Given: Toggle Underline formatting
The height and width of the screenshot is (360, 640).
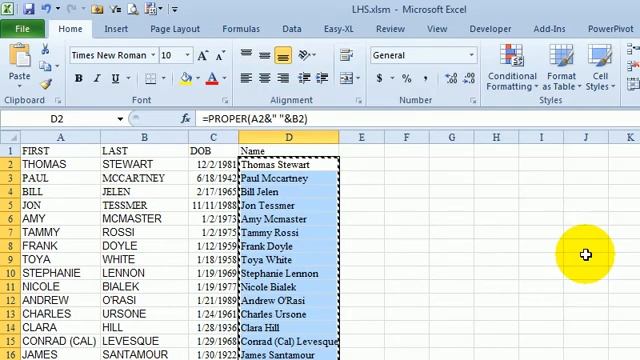Looking at the screenshot, I should pos(116,78).
